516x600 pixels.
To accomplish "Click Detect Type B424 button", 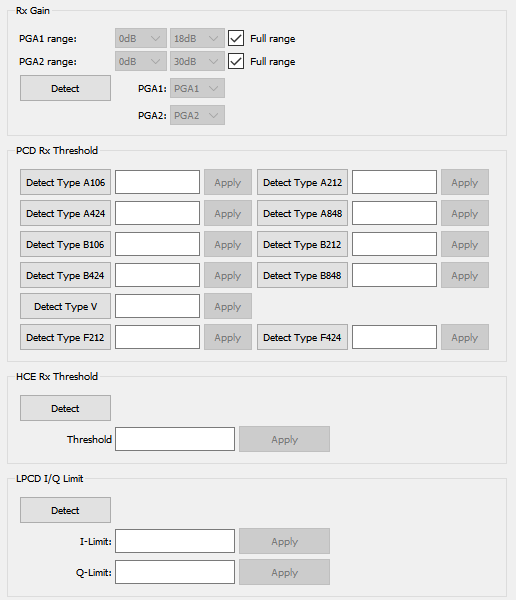I will click(65, 275).
